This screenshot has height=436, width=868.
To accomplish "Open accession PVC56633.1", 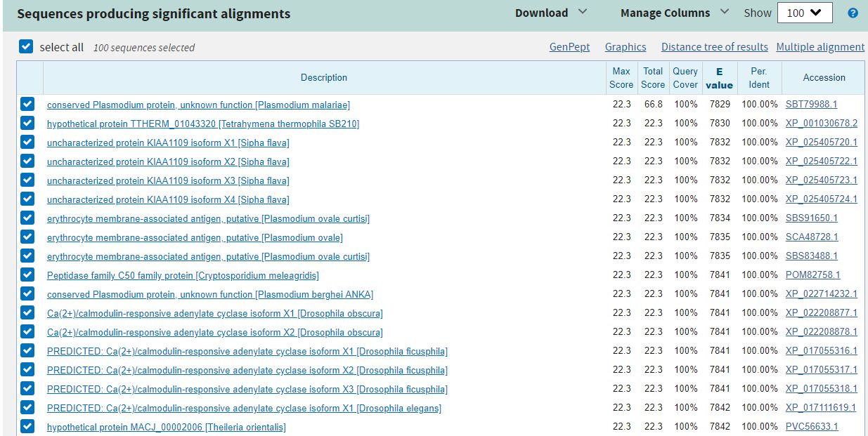I will click(x=812, y=426).
